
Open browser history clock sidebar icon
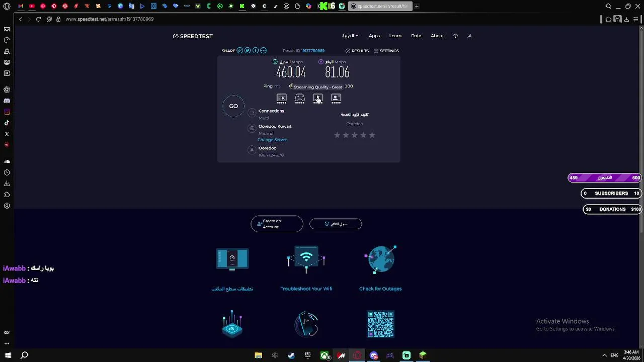(7, 172)
